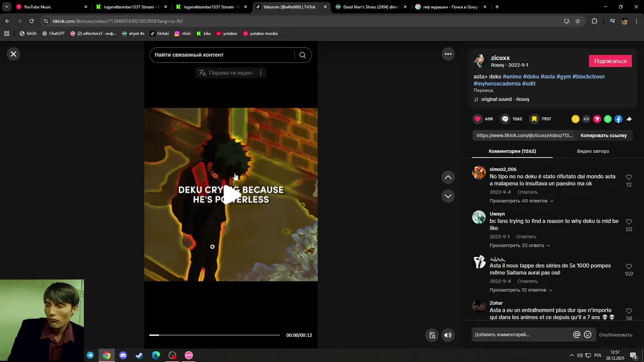Click the add comment input field
This screenshot has height=362, width=644.
522,334
